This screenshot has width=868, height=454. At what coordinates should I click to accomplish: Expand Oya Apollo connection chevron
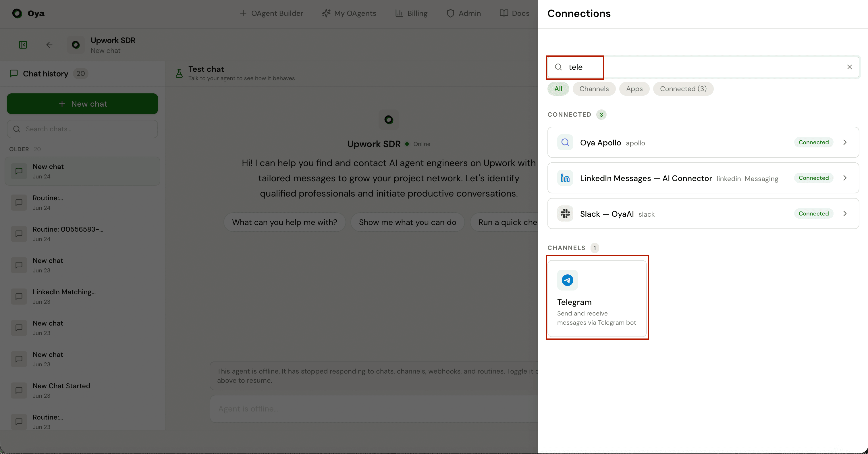(845, 142)
